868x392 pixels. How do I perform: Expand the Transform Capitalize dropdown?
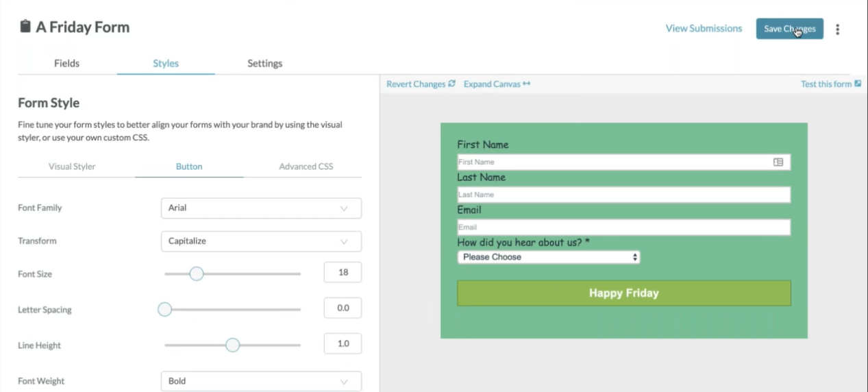coord(261,241)
